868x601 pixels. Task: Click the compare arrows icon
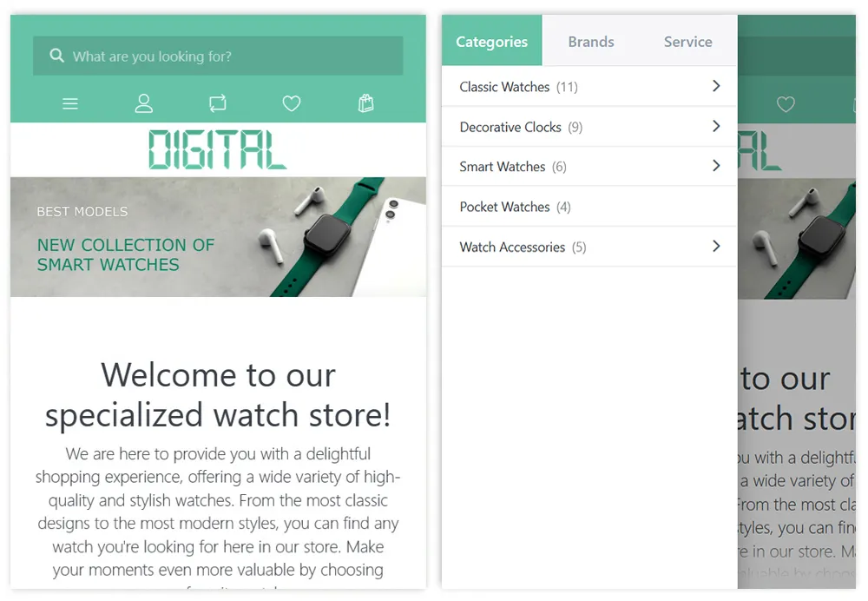218,104
